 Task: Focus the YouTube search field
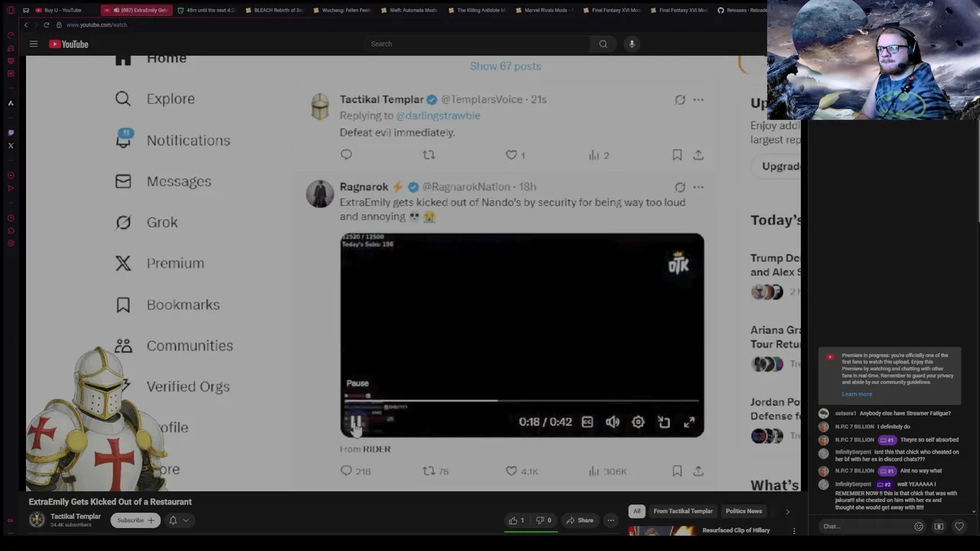coord(479,44)
